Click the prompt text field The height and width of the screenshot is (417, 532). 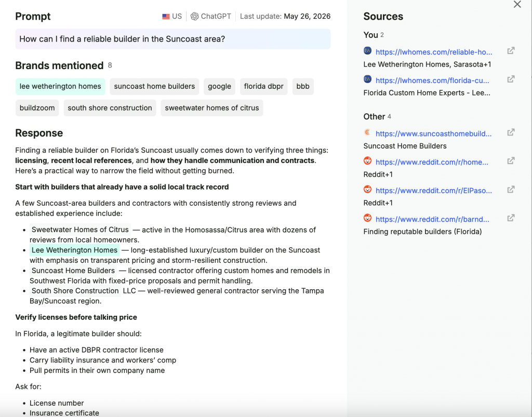point(172,39)
